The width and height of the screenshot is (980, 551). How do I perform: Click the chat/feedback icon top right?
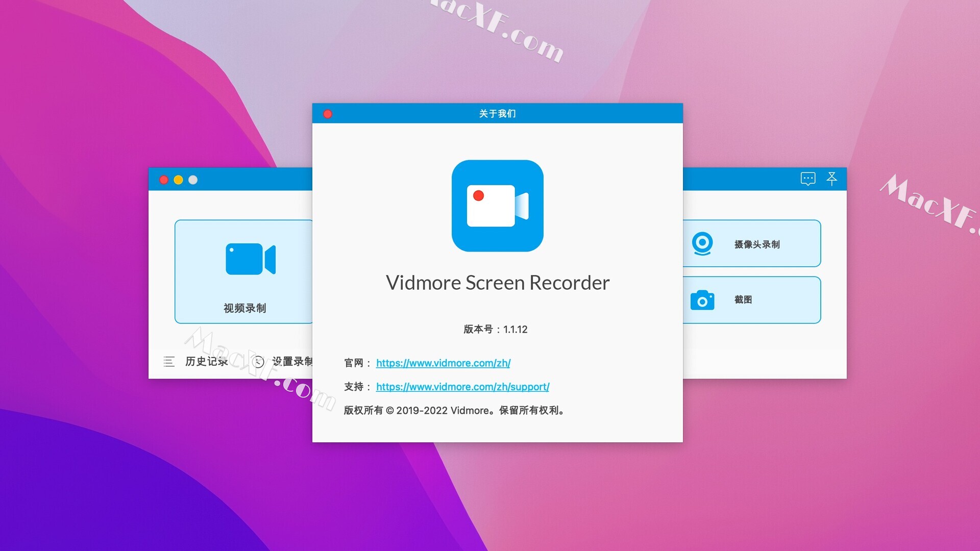coord(807,178)
